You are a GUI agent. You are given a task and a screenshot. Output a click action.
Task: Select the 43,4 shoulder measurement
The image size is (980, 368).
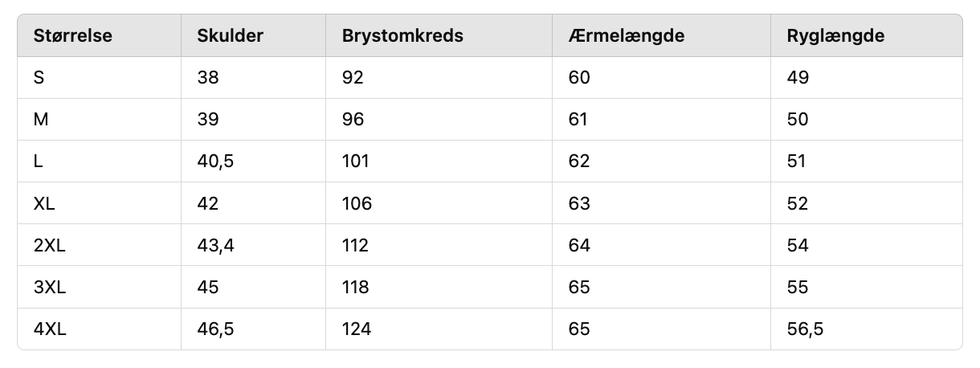pos(215,245)
